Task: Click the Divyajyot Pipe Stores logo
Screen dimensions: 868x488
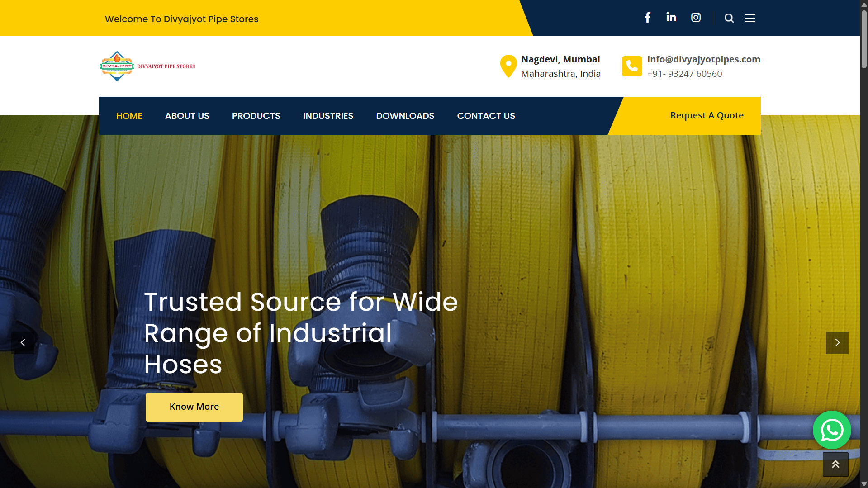Action: pos(147,66)
